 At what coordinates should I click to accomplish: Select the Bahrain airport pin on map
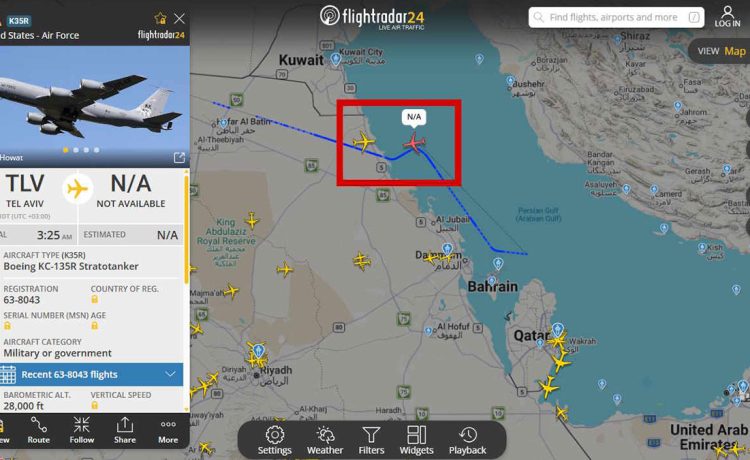[x=498, y=263]
